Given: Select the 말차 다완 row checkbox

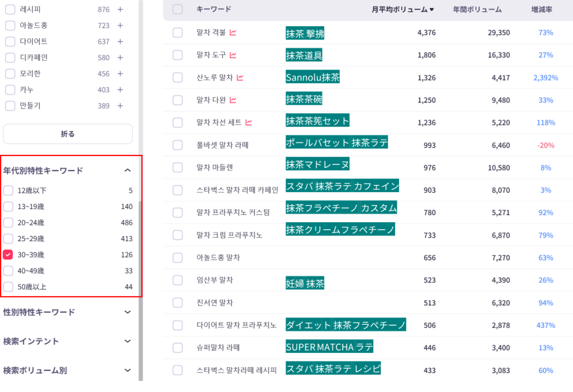Looking at the screenshot, I should (178, 100).
